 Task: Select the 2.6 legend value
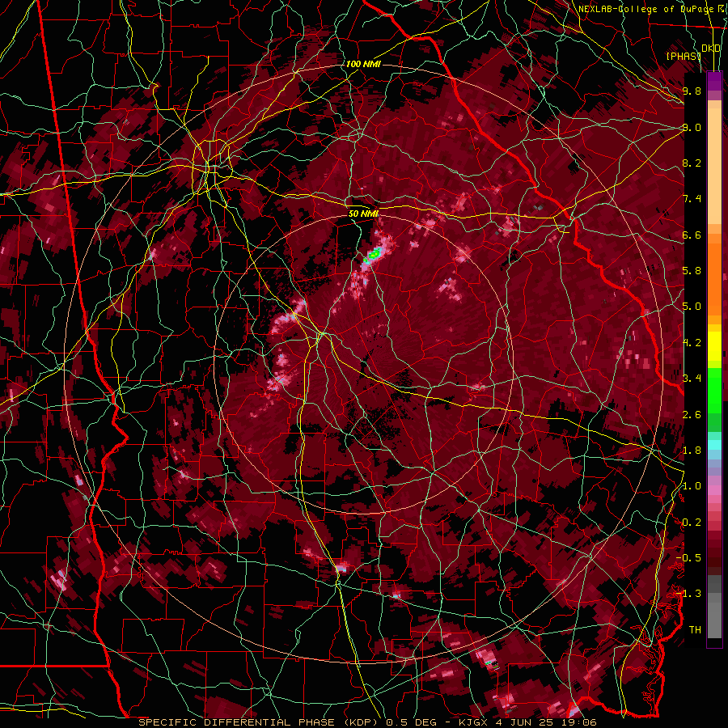coord(692,414)
